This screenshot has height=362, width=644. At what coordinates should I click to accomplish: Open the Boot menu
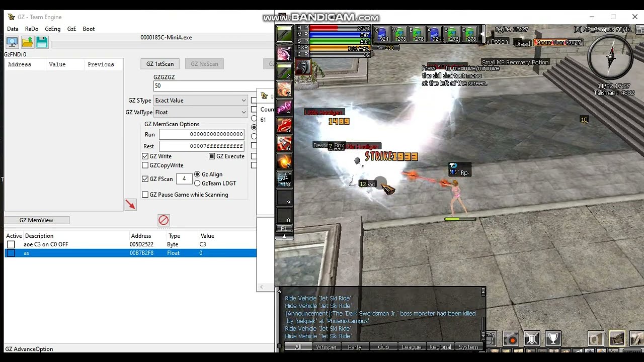tap(89, 29)
